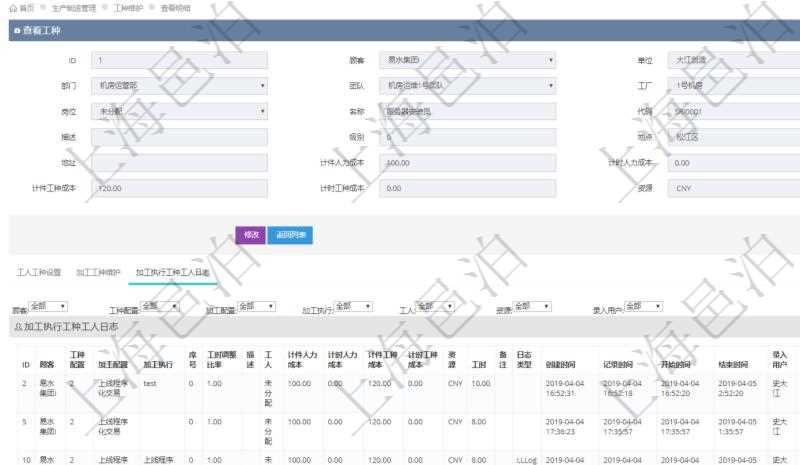The height and width of the screenshot is (465, 800).
Task: Click the purple 修改 button
Action: [250, 235]
